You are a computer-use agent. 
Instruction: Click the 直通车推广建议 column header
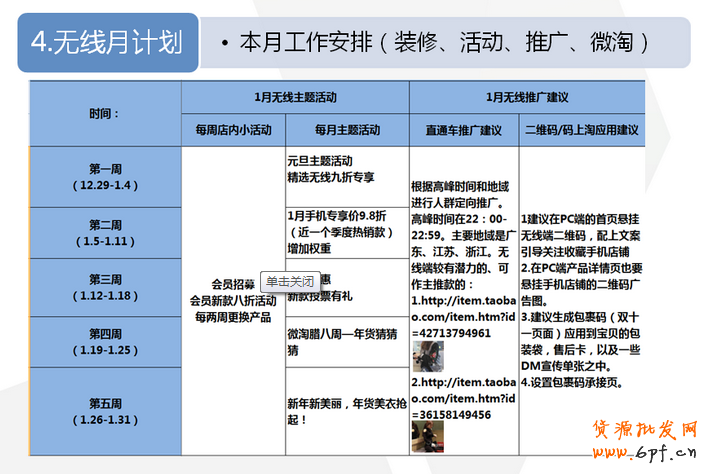click(x=463, y=130)
